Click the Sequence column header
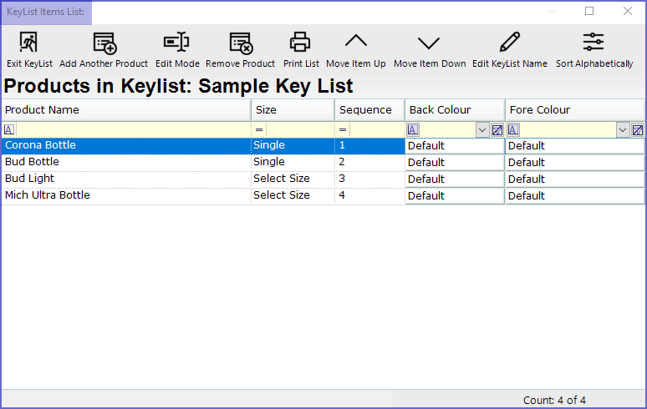647x409 pixels. (368, 110)
